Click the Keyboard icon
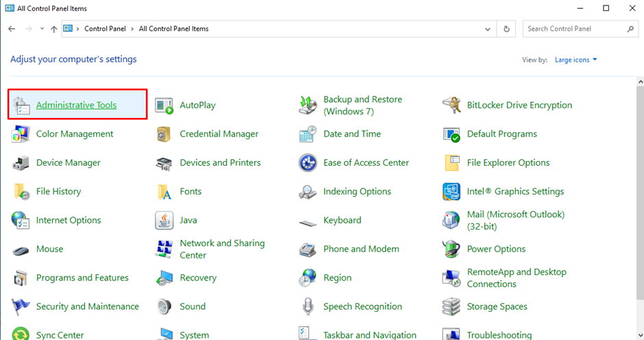 click(308, 223)
